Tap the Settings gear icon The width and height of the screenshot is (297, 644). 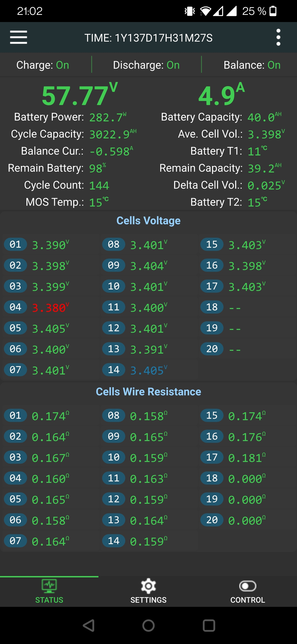(148, 586)
